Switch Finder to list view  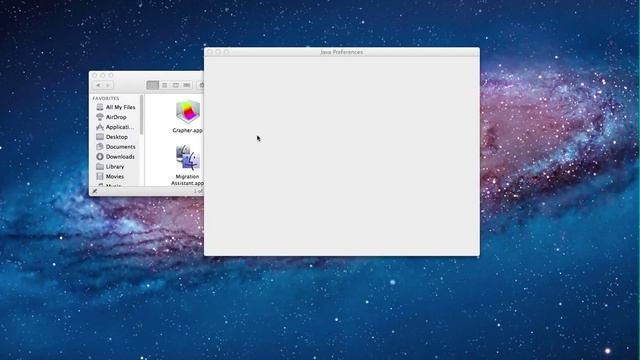coord(164,85)
